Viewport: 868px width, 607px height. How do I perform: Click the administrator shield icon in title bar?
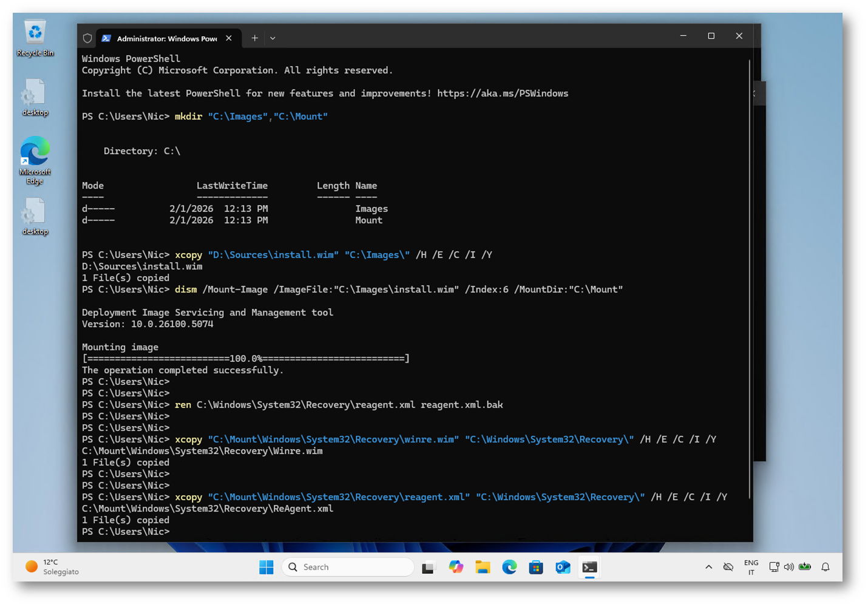pos(87,38)
